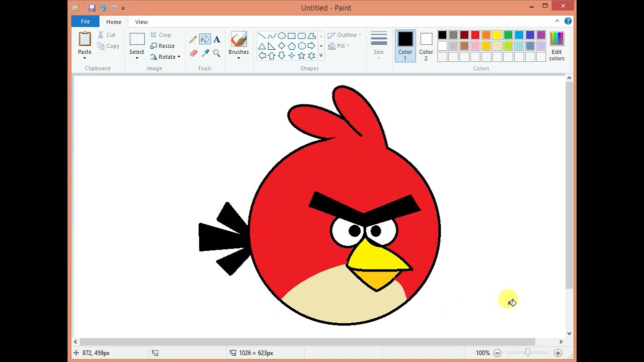This screenshot has height=362, width=644.
Task: Open the Paste dropdown arrow
Action: click(85, 58)
